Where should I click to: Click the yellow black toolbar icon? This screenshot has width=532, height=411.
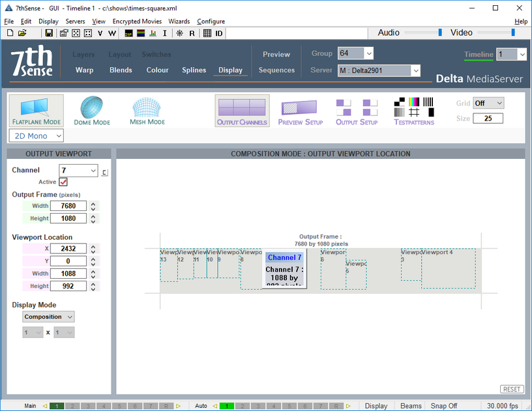[128, 33]
